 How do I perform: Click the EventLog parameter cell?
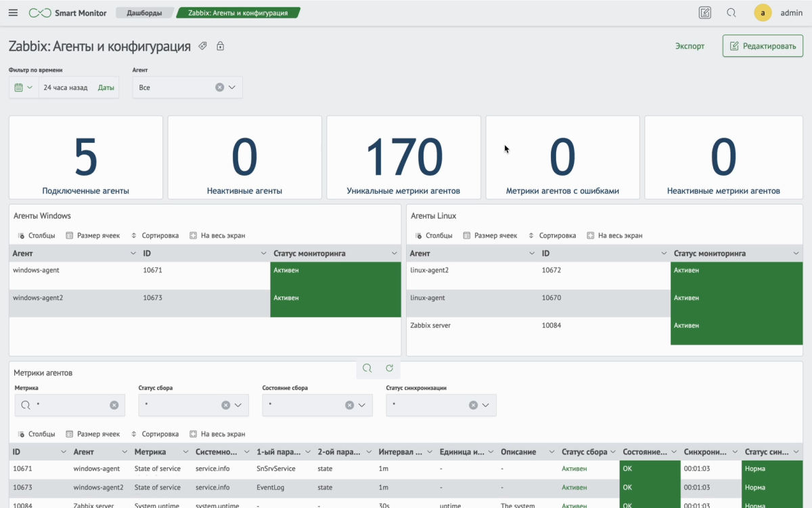[x=271, y=488]
